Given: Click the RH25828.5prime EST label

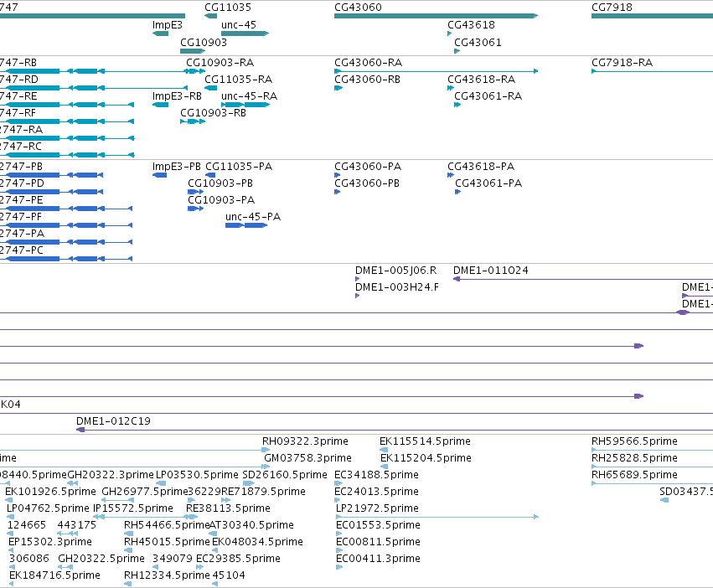Looking at the screenshot, I should pyautogui.click(x=634, y=458).
